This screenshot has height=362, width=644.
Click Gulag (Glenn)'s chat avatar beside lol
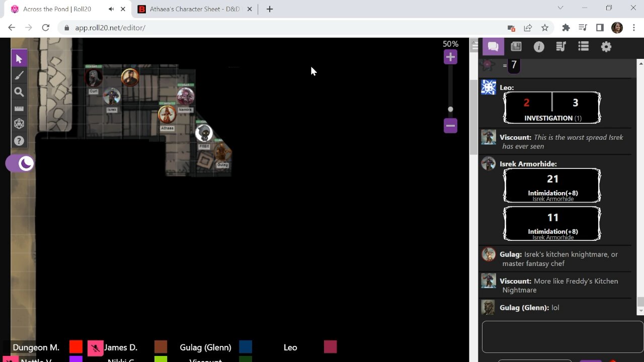tap(489, 307)
